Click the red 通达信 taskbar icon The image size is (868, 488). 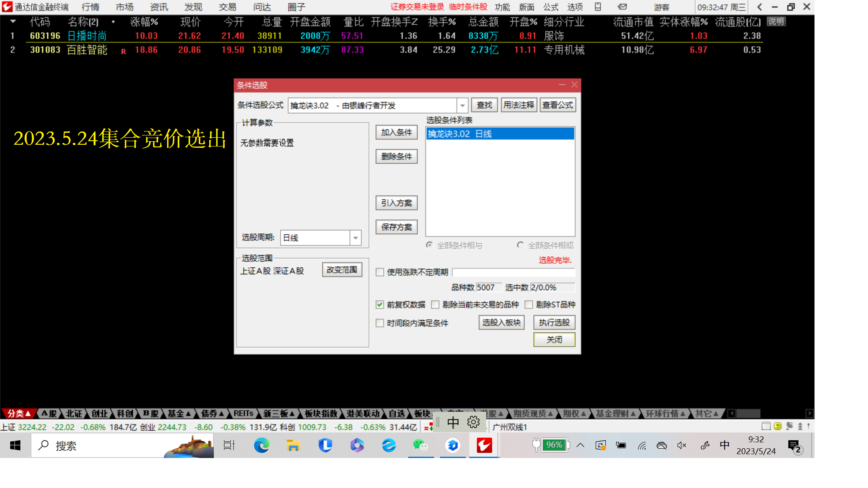484,446
